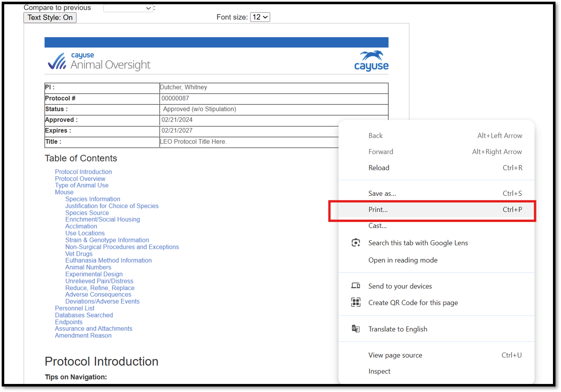Open the Protocol Overview link
Viewport: 561px width, 392px height.
pos(80,178)
